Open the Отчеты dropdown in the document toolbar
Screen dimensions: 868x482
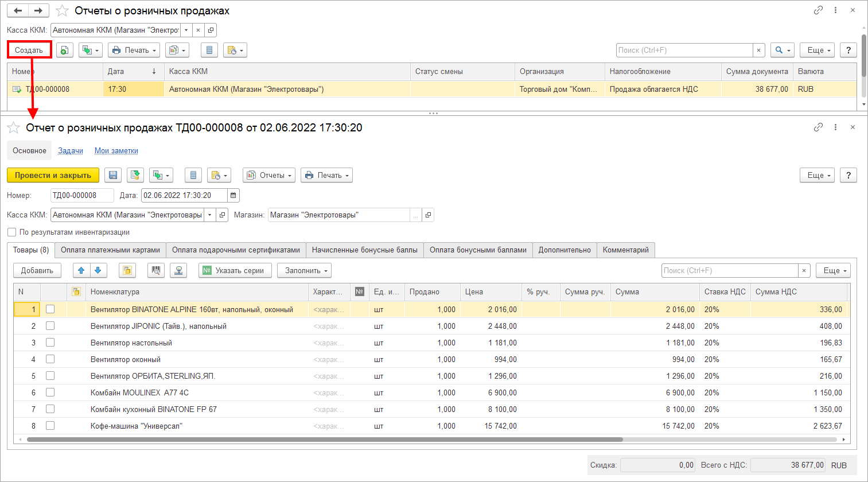269,176
